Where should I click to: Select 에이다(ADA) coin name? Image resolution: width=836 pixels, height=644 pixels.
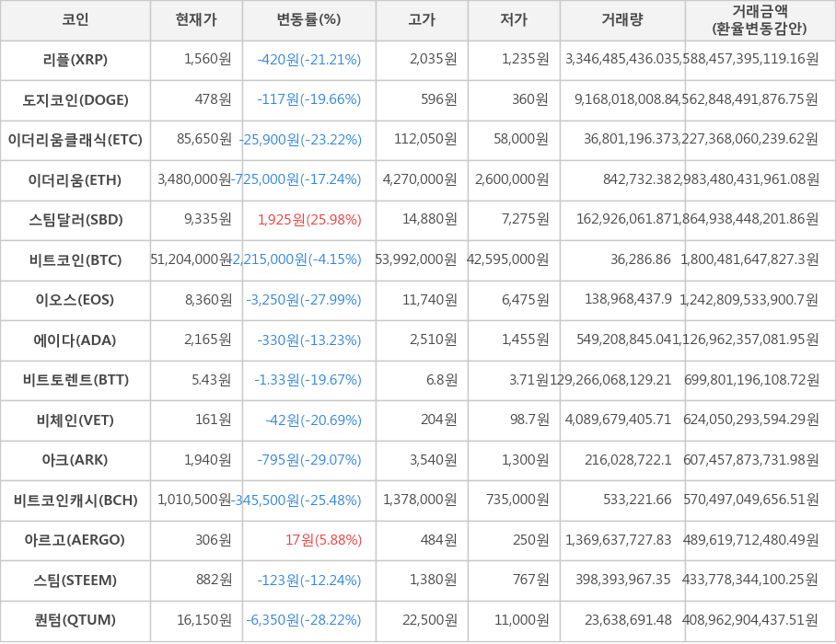point(75,340)
